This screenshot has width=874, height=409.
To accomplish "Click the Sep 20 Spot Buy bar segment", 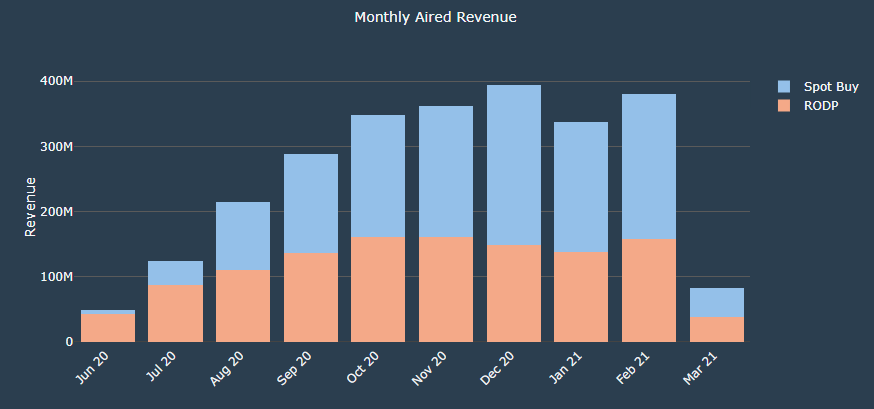I will pyautogui.click(x=311, y=203).
